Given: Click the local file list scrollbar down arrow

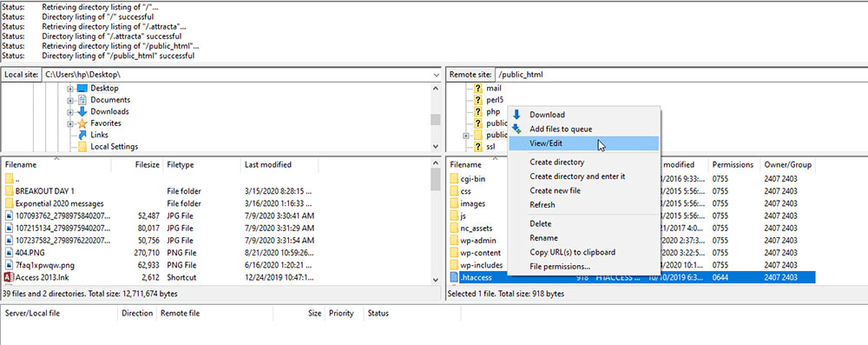Looking at the screenshot, I should pyautogui.click(x=436, y=280).
